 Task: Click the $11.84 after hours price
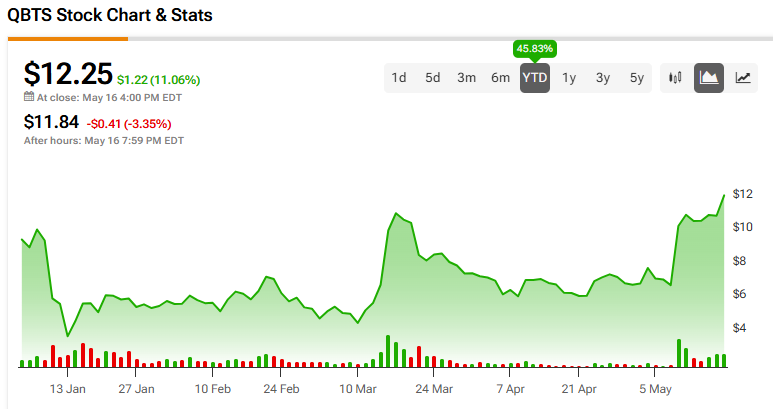click(x=51, y=122)
